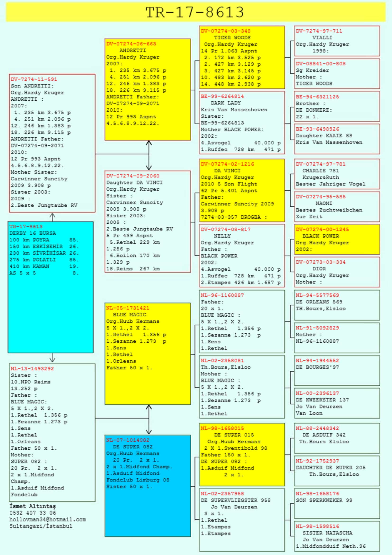The height and width of the screenshot is (555, 392).
Task: Select the DARK LADY name
Action: 226,103
